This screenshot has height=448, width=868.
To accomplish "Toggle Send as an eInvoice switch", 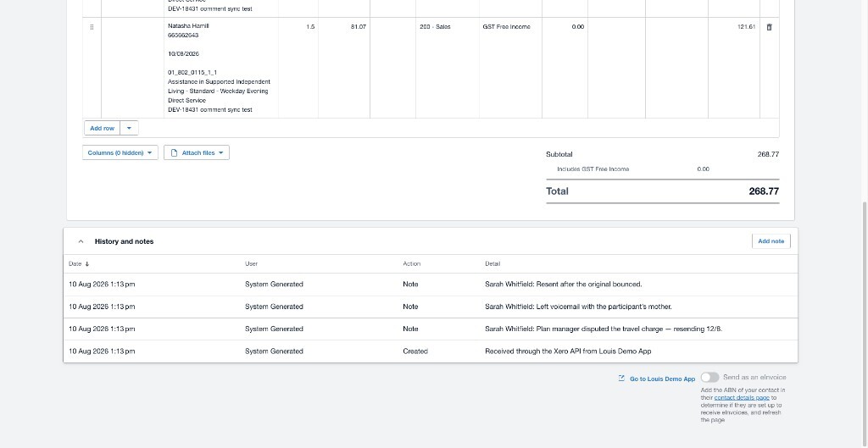I will tap(709, 377).
